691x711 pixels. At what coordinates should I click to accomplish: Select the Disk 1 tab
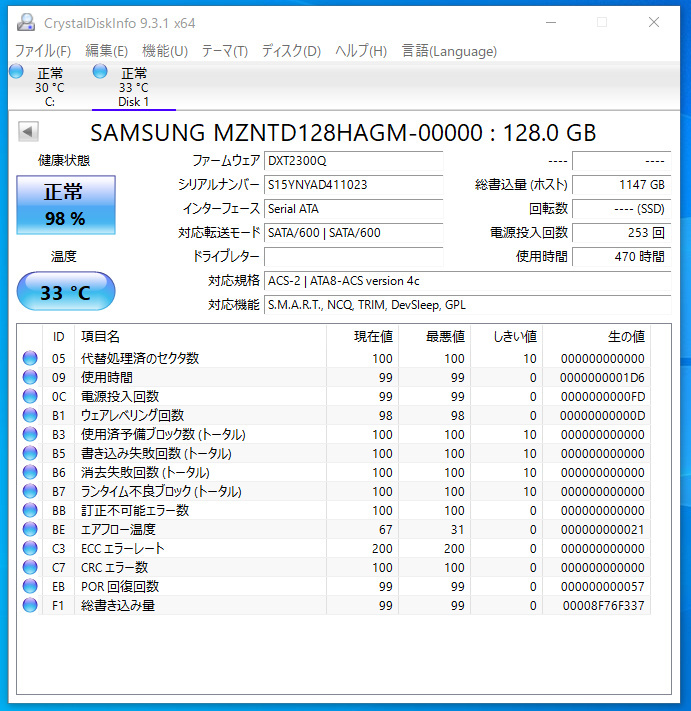(133, 87)
